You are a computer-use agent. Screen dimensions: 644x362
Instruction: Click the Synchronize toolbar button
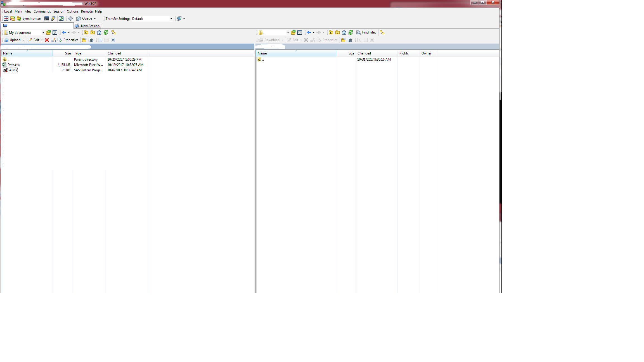[29, 18]
